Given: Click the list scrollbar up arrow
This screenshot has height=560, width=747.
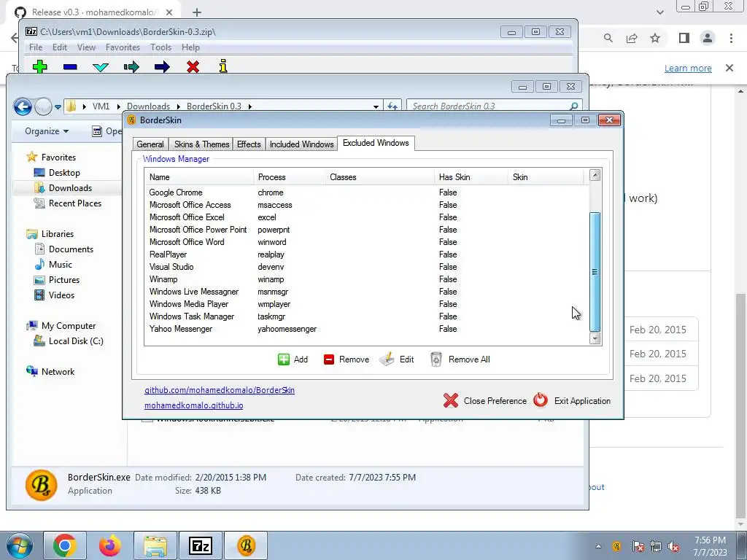Looking at the screenshot, I should point(595,175).
